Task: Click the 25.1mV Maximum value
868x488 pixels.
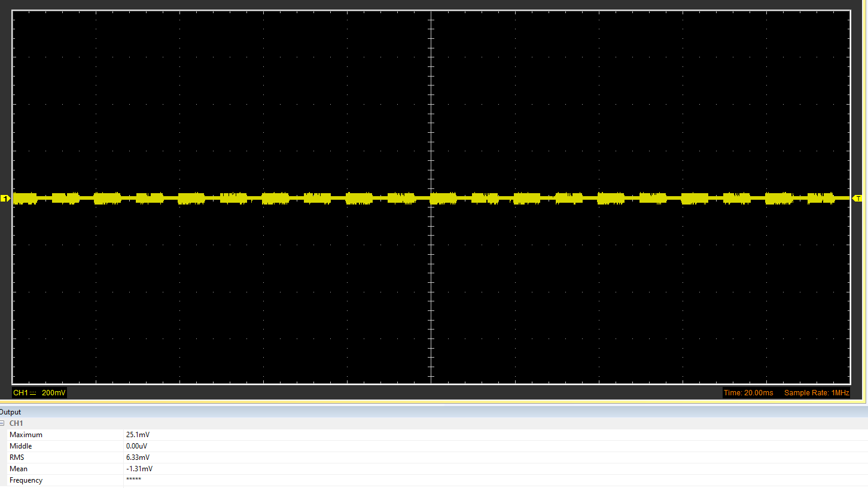Action: [x=138, y=435]
